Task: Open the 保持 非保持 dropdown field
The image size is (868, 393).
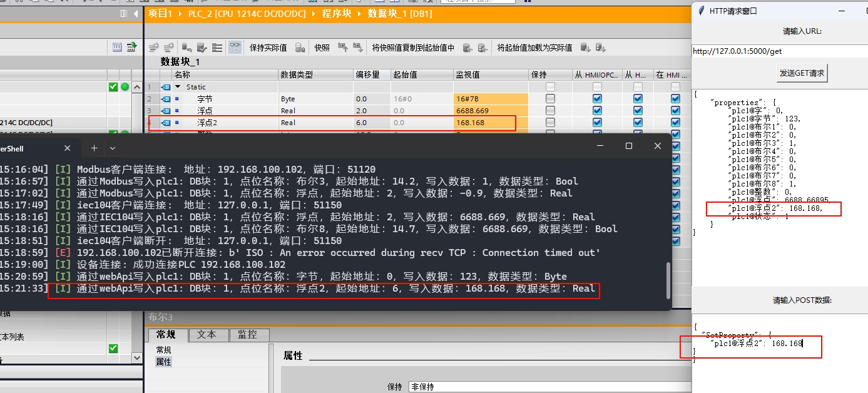Action: pyautogui.click(x=549, y=387)
